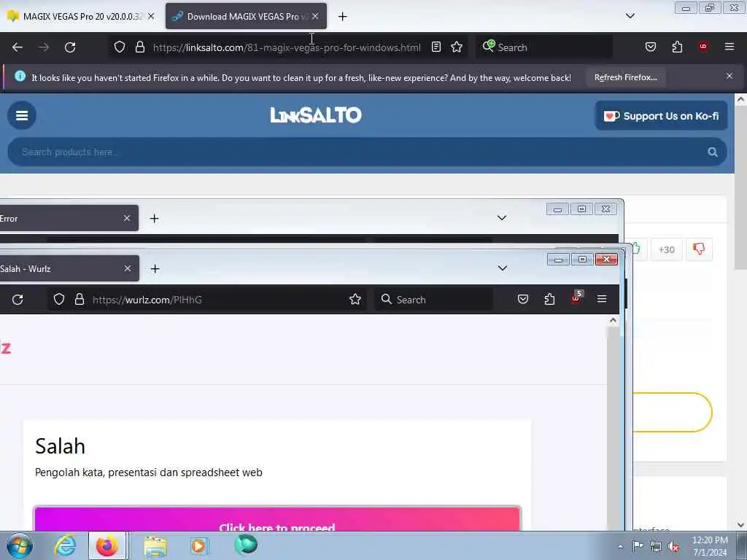Launch Internet Explorer from taskbar
The width and height of the screenshot is (747, 560).
tap(65, 545)
